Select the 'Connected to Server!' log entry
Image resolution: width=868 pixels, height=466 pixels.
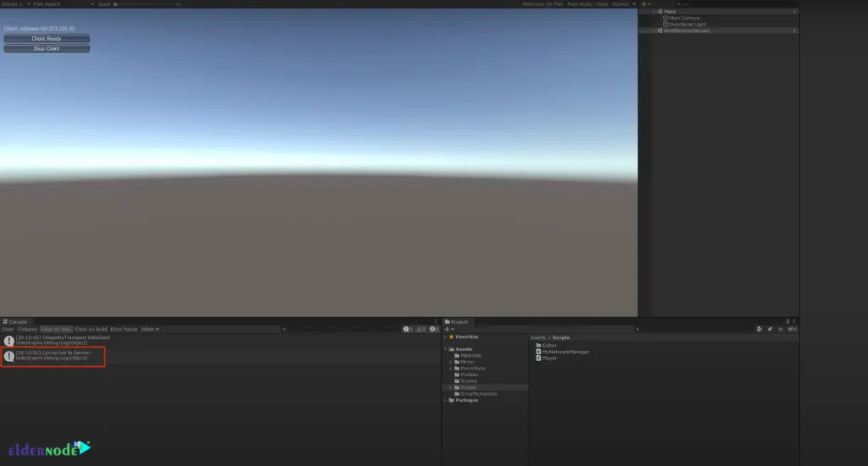(53, 356)
